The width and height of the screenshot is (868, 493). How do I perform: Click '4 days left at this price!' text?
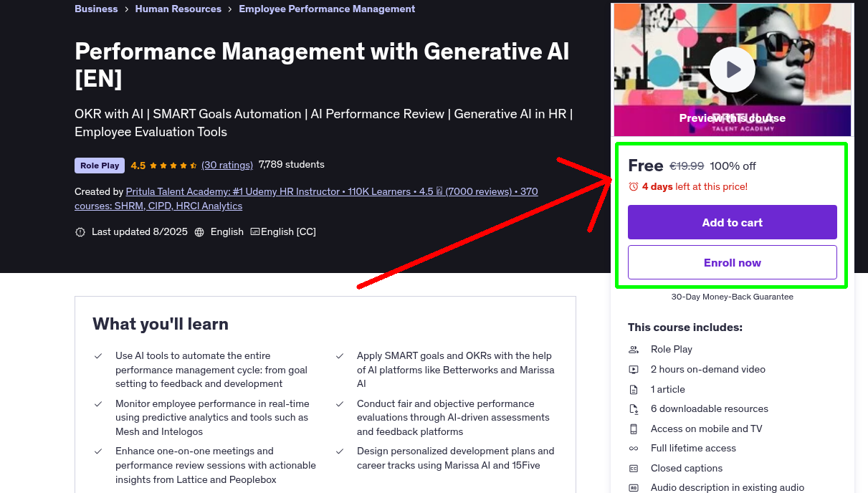click(695, 186)
